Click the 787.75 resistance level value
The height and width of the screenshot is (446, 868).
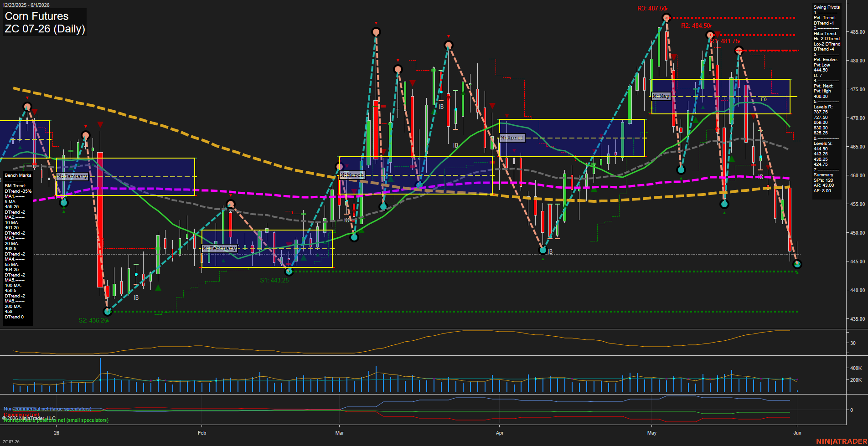tap(821, 112)
